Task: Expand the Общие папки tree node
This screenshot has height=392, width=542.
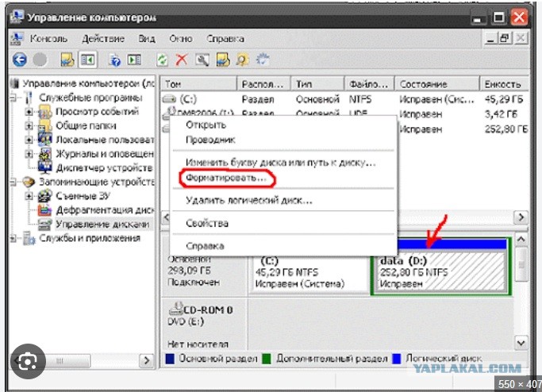Action: [29, 126]
